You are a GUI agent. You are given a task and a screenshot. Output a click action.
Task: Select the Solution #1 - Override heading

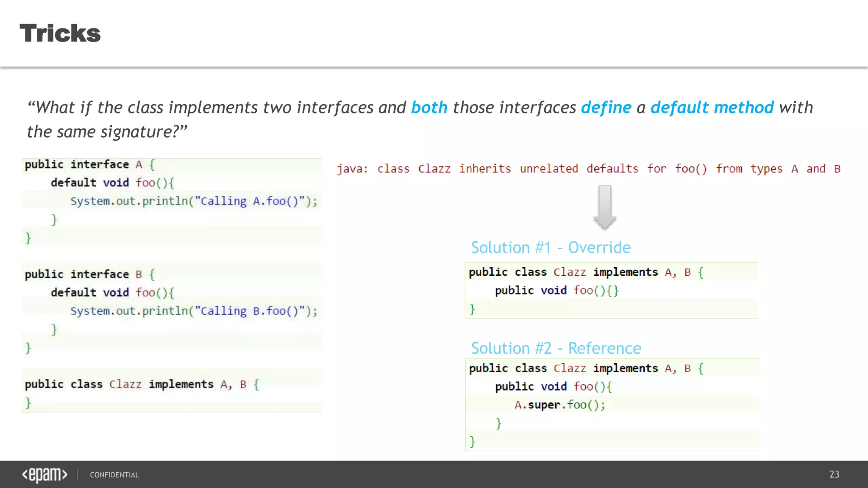coord(551,247)
